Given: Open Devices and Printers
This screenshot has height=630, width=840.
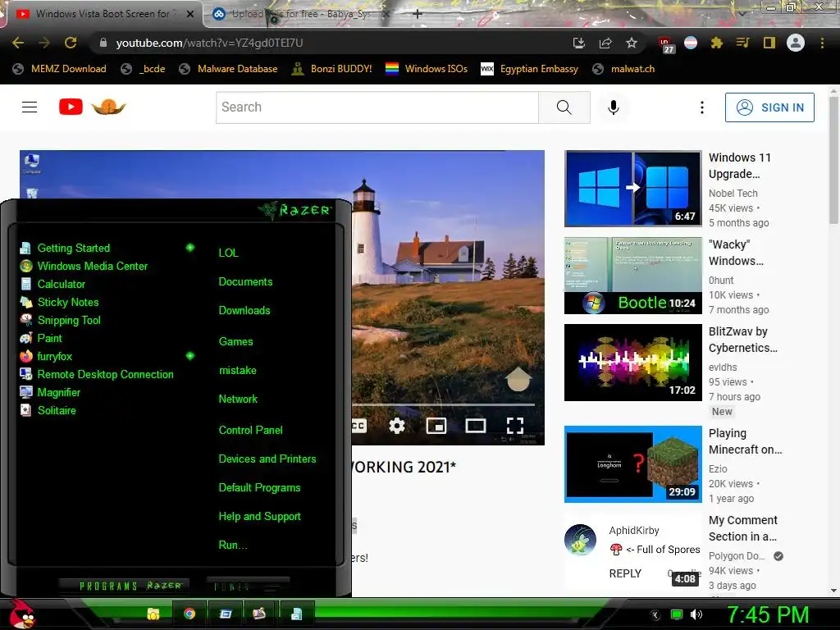Looking at the screenshot, I should [x=267, y=459].
